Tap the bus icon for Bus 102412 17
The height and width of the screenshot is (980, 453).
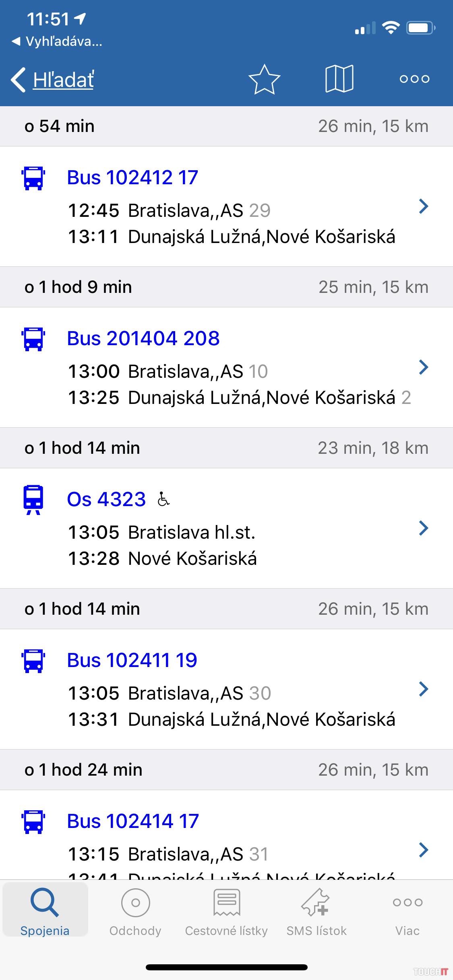(33, 178)
